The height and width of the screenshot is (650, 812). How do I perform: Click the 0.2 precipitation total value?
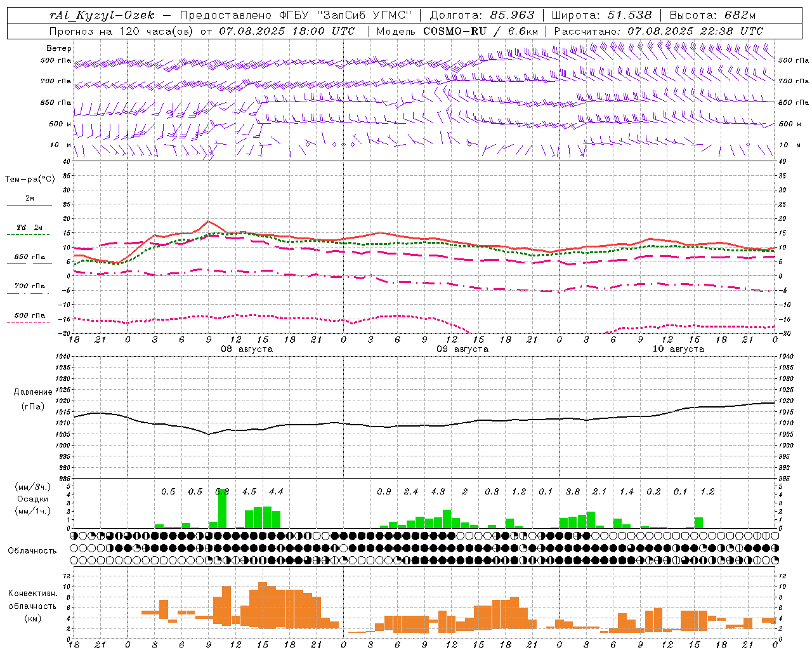[x=653, y=491]
